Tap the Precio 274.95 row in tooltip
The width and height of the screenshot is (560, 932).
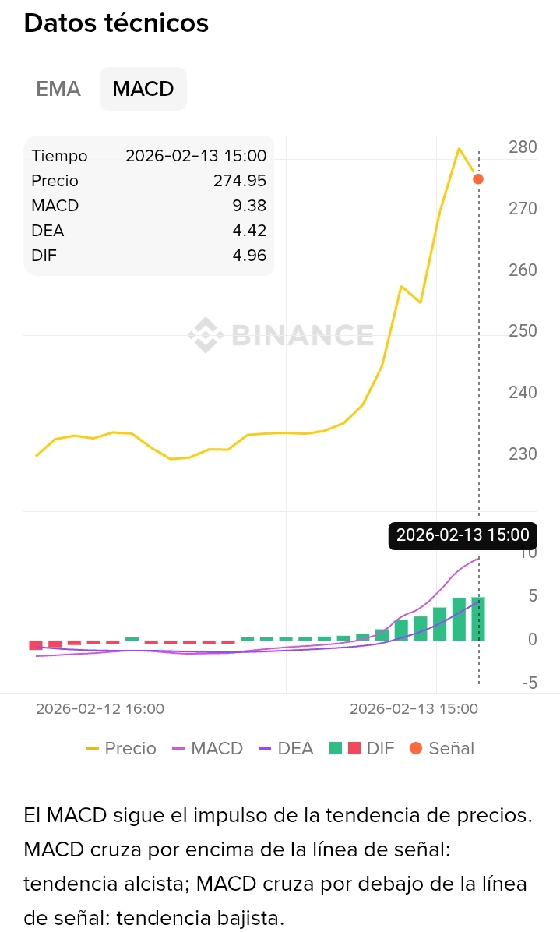[149, 181]
